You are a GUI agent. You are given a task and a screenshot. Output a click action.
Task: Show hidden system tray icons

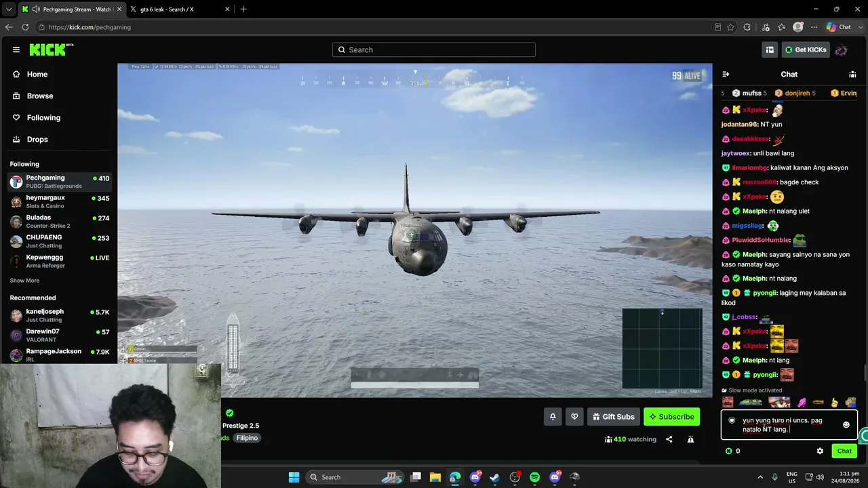[x=760, y=477]
